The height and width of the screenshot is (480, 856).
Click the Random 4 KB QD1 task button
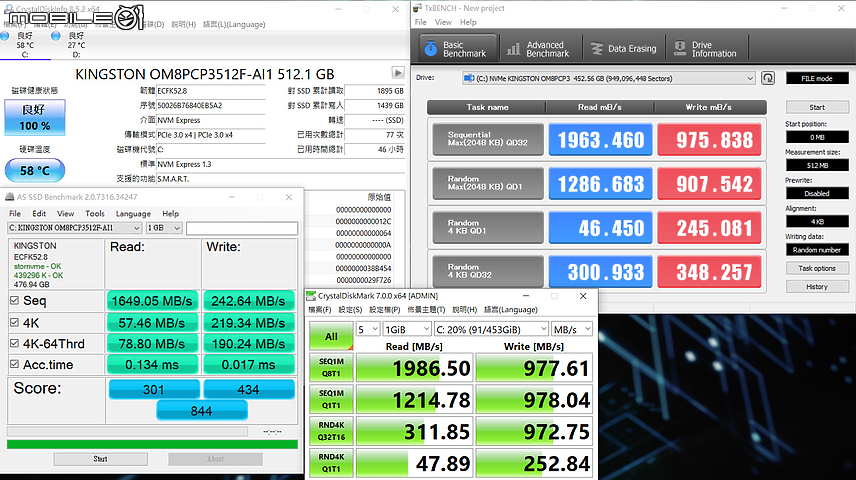488,227
